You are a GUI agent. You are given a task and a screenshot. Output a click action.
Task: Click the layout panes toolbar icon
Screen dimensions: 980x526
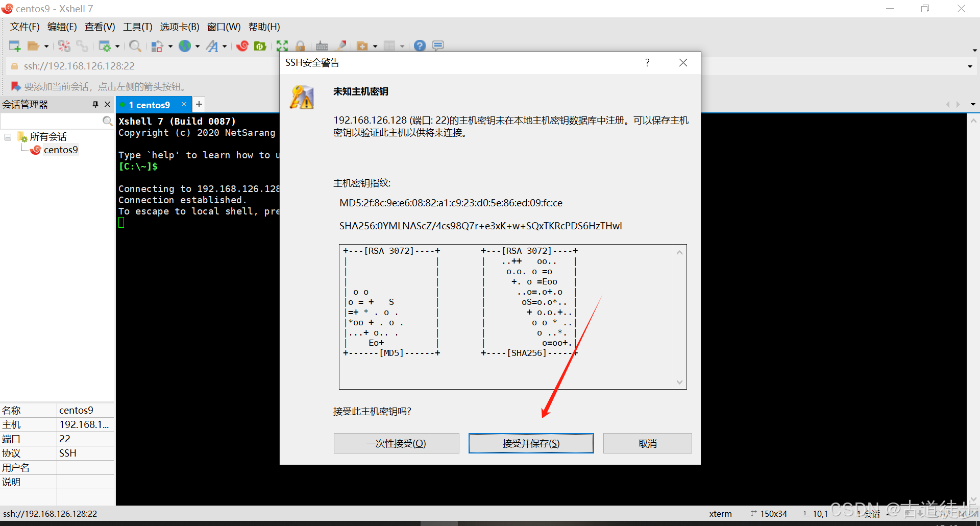click(389, 46)
